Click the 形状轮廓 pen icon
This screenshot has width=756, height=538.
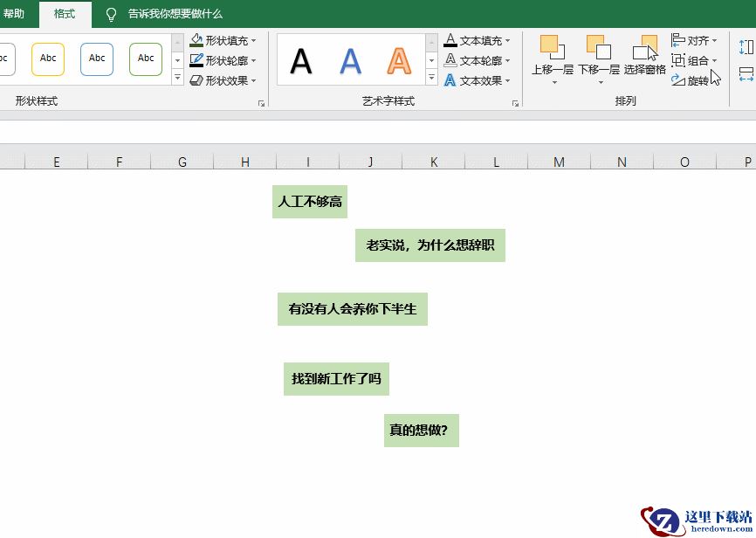click(196, 60)
